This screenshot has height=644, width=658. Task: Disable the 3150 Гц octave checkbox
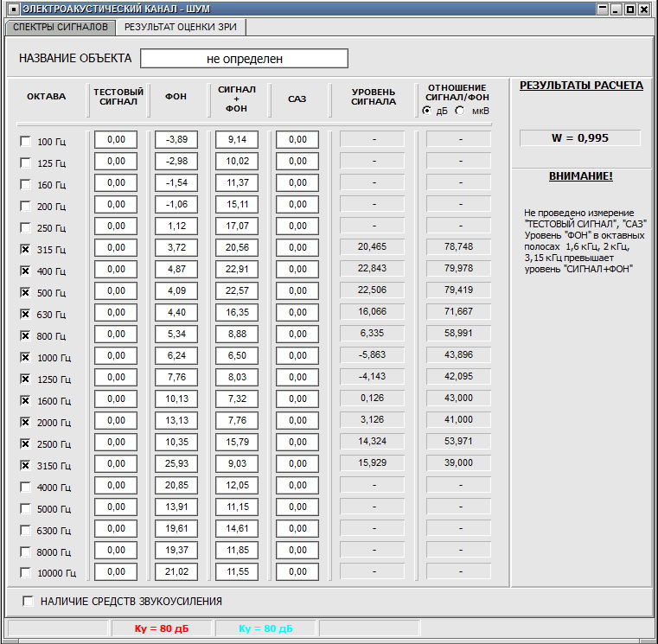point(25,465)
